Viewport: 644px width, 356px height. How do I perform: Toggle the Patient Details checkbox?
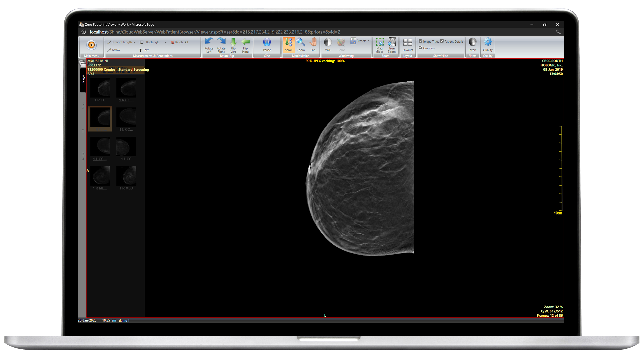(442, 41)
